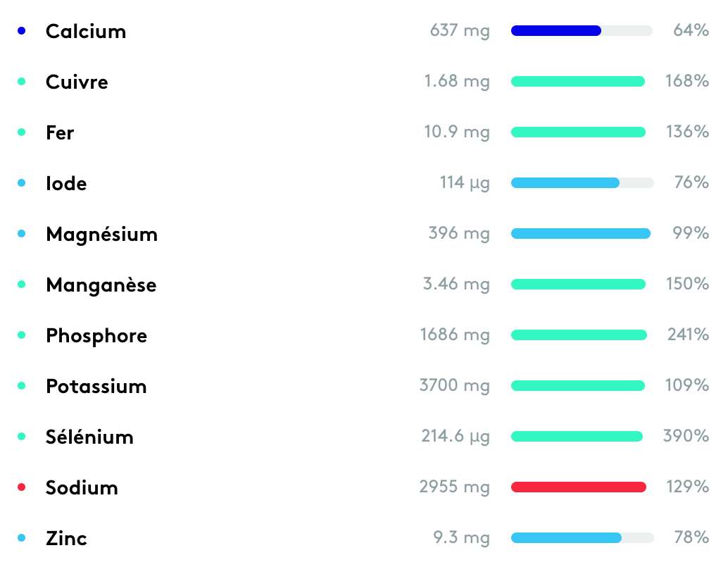The height and width of the screenshot is (586, 728).
Task: Open the Manganèse nutrient entry
Action: [101, 285]
